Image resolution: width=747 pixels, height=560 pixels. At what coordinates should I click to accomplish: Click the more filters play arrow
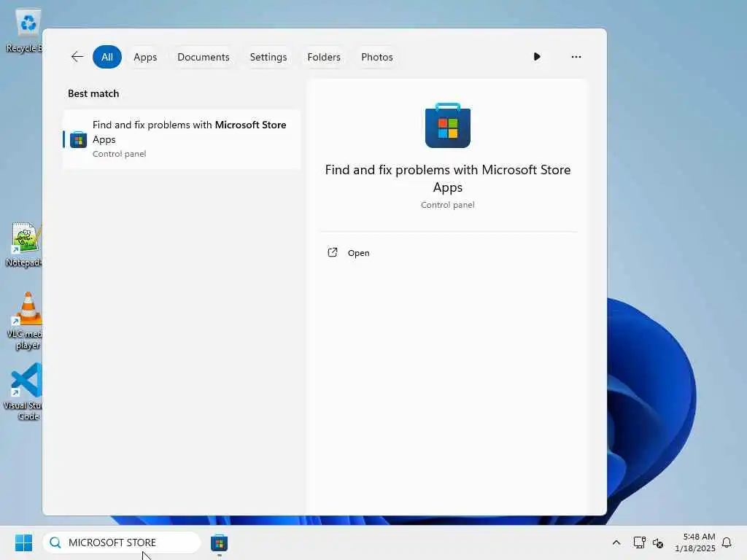pos(537,57)
